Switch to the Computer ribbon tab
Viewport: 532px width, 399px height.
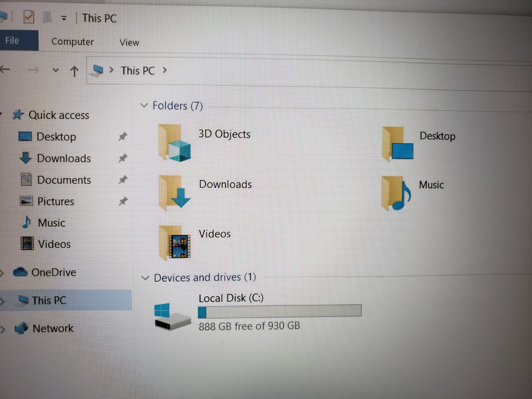point(72,42)
